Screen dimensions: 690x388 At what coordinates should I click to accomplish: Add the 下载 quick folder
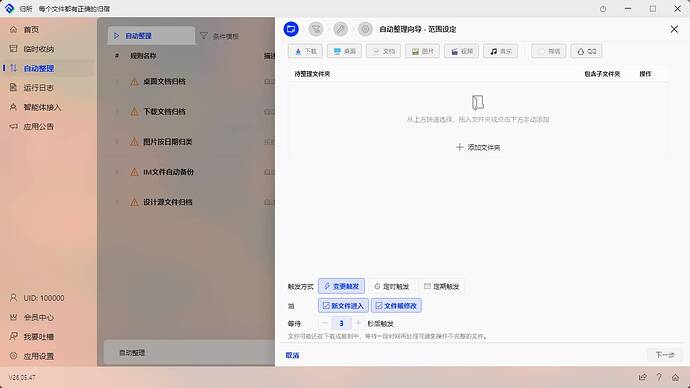tap(305, 51)
